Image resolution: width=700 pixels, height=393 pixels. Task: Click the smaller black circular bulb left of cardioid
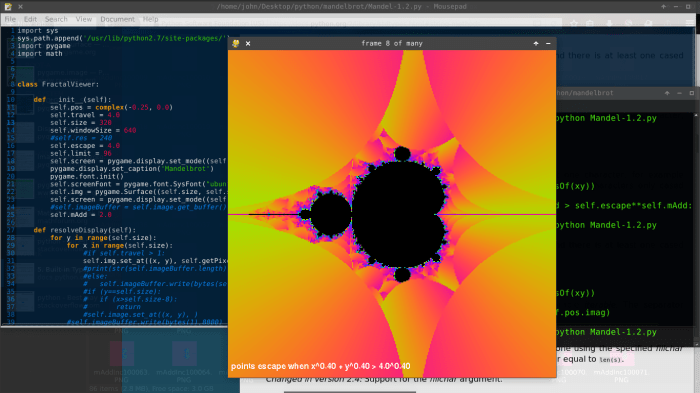pos(330,214)
